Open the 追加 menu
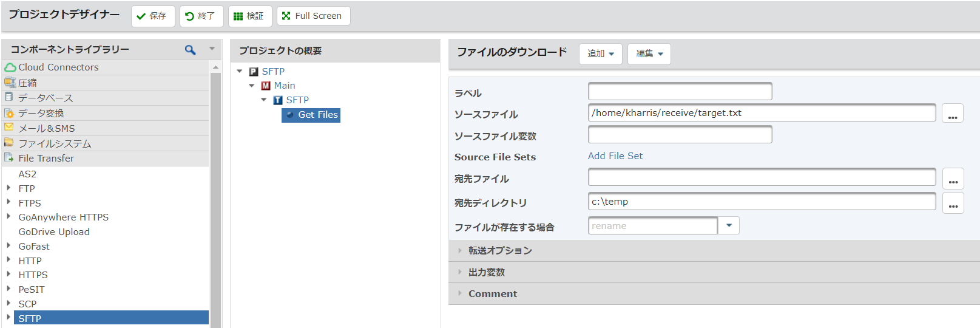Image resolution: width=980 pixels, height=328 pixels. [x=601, y=53]
